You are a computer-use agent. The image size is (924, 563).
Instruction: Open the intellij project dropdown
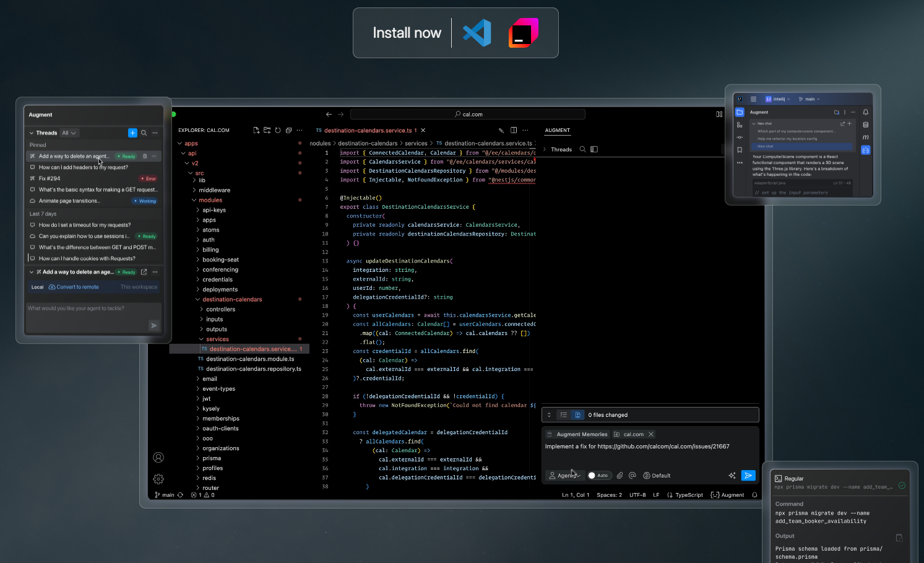point(777,99)
